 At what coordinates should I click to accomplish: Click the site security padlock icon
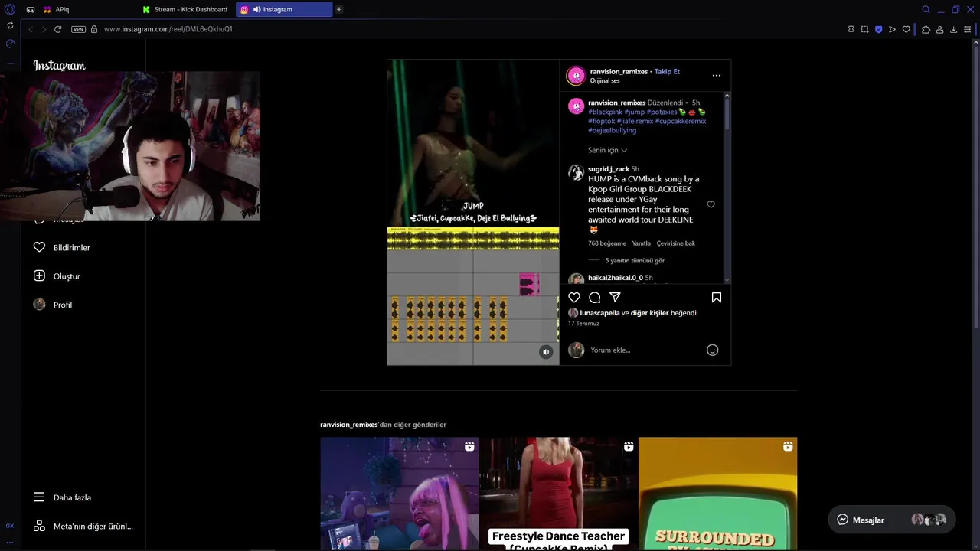click(94, 29)
